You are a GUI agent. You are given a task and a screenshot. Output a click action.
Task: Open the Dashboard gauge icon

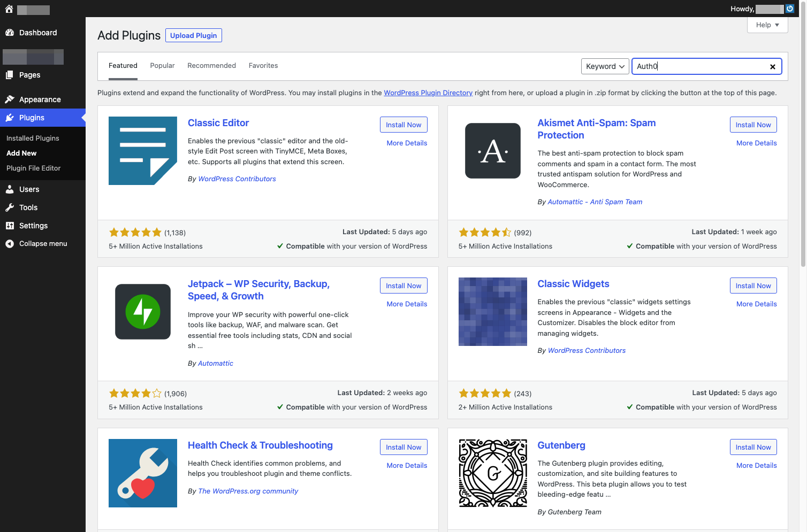(10, 33)
